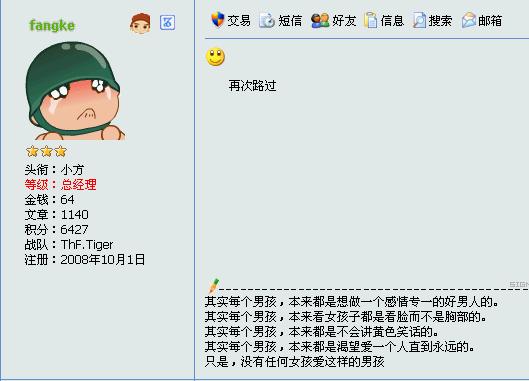529x381 pixels.
Task: Click the 邮箱 envelope icon
Action: click(469, 20)
